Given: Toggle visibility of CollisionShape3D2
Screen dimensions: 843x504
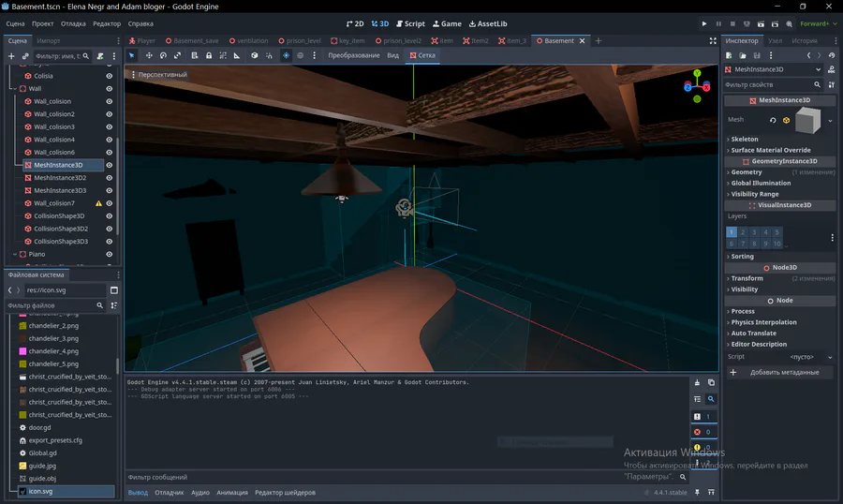Looking at the screenshot, I should 110,229.
